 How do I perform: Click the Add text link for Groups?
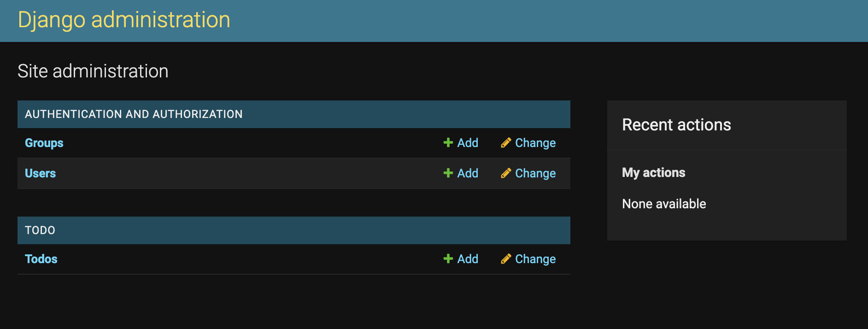pyautogui.click(x=468, y=143)
